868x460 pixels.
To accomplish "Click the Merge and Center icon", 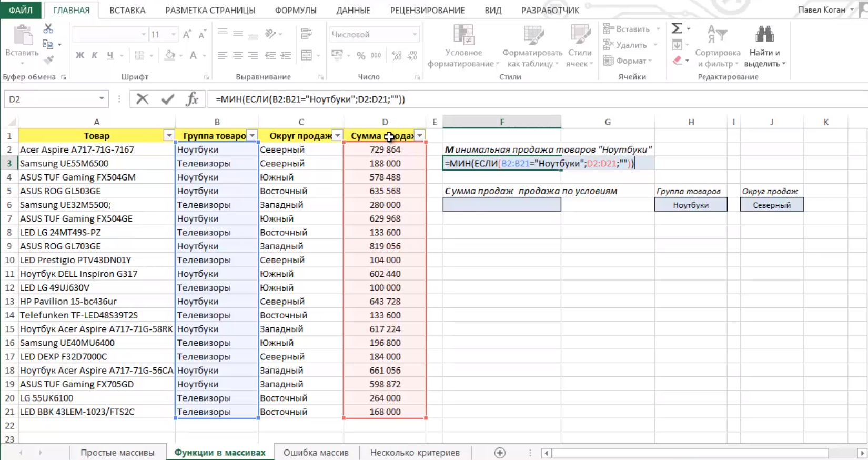I will click(307, 55).
